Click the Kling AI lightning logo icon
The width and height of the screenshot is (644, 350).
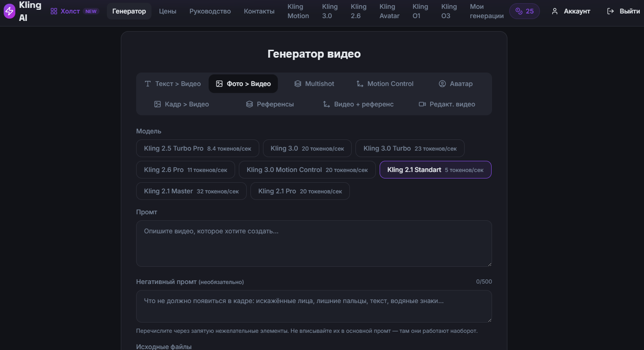point(9,11)
